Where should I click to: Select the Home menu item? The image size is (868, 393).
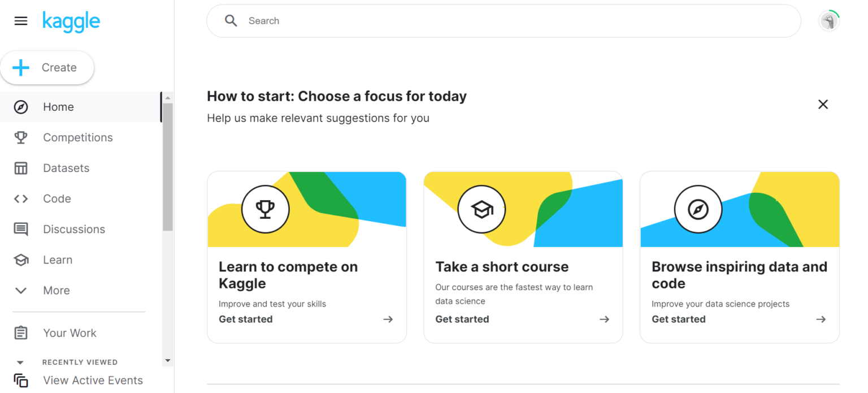[58, 107]
